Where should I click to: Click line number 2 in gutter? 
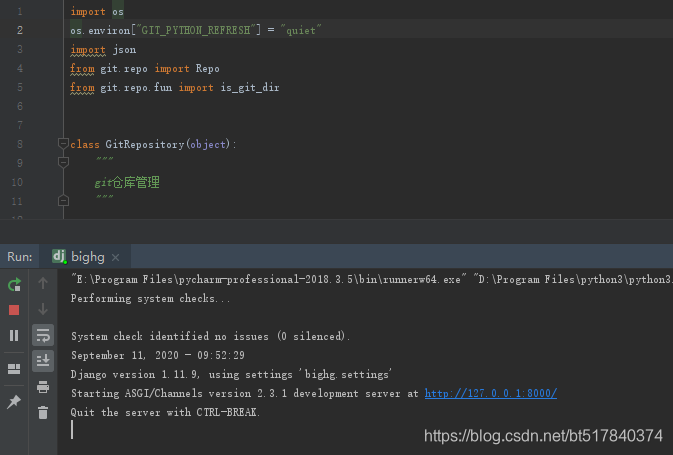[20, 30]
